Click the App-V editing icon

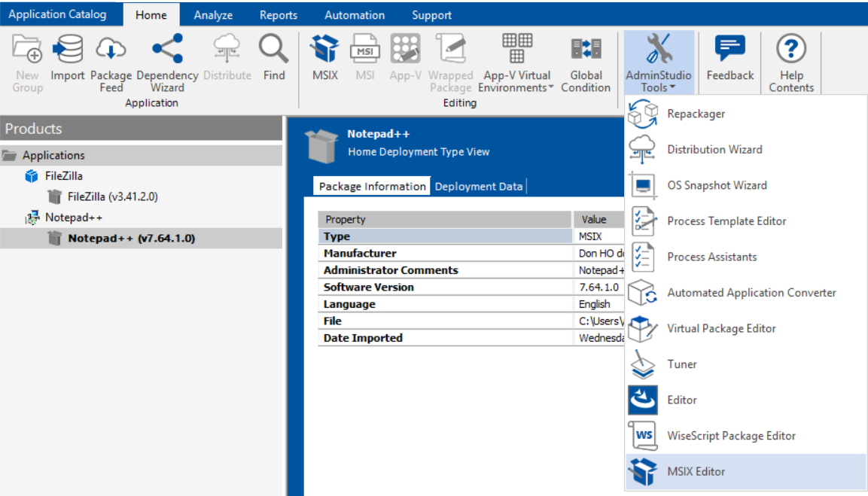[405, 49]
